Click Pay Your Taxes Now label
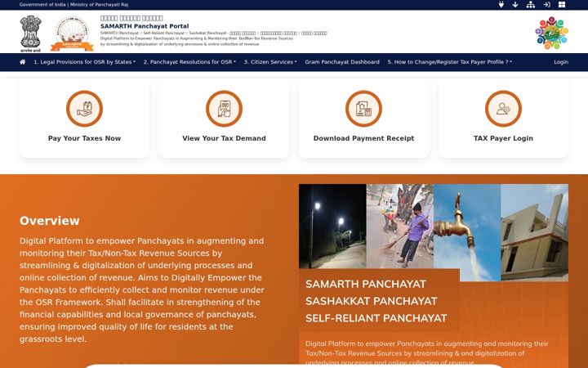 [84, 138]
